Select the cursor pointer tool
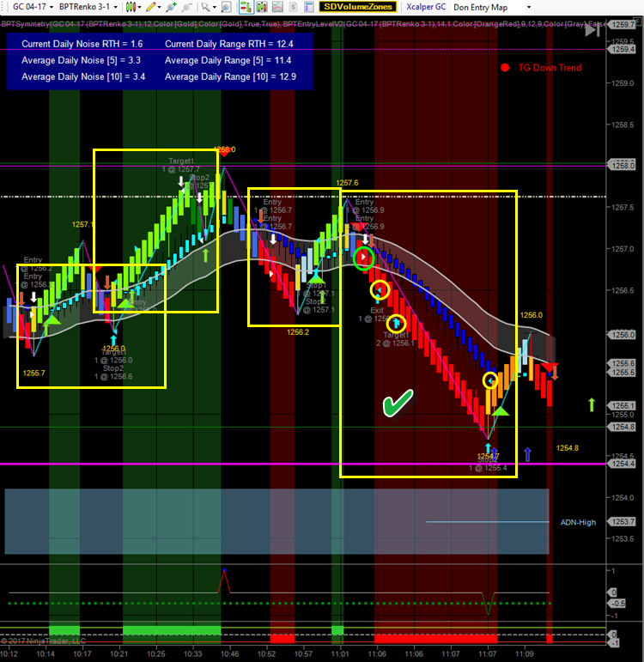 coord(205,7)
